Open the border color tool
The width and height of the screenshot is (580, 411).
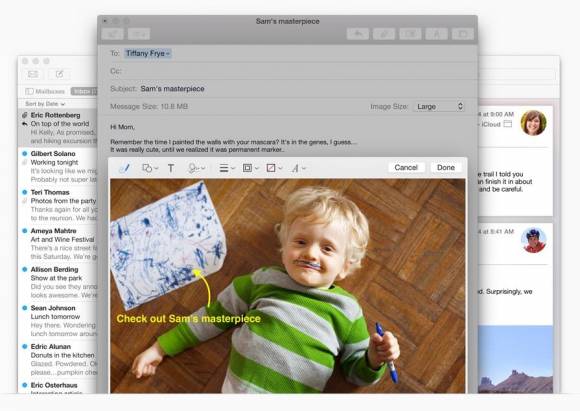250,168
